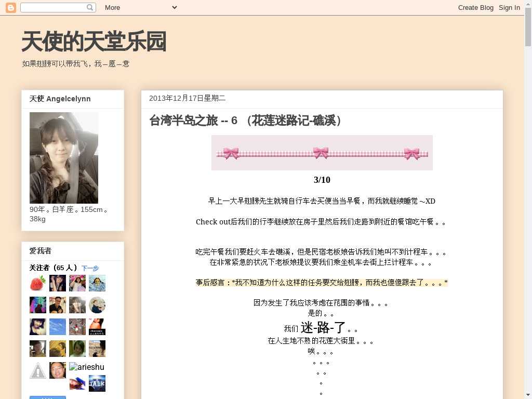The width and height of the screenshot is (532, 399).
Task: Click the warning triangle follower icon
Action: pyautogui.click(x=38, y=370)
